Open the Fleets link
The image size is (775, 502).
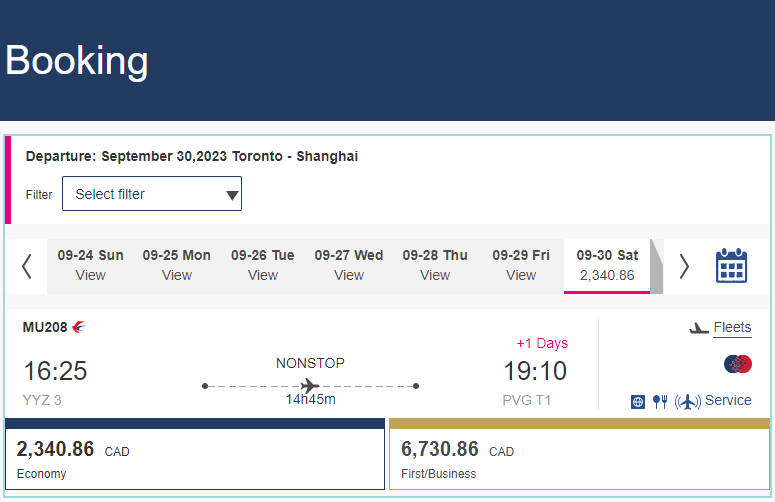[732, 327]
